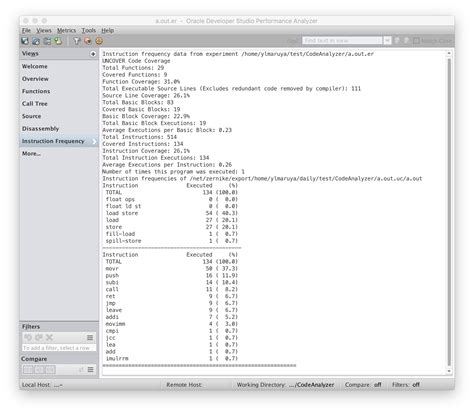474x413 pixels.
Task: Switch to the Welcome view
Action: pyautogui.click(x=59, y=66)
